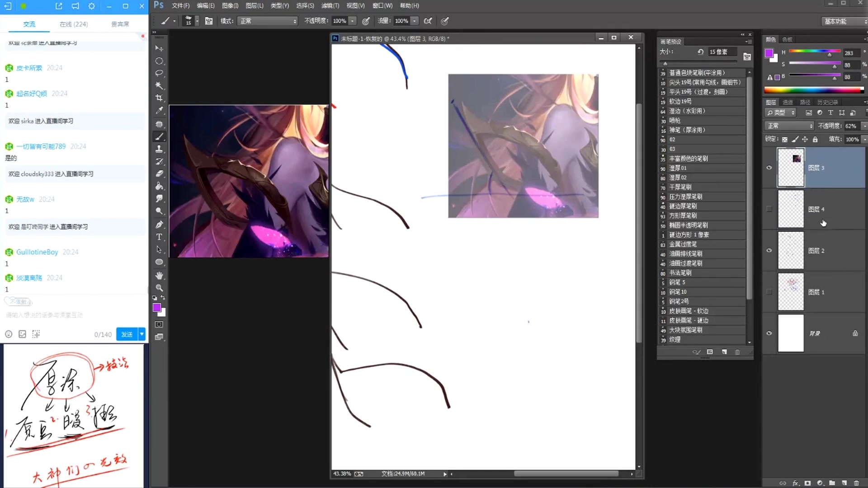
Task: Click the 图层 2 layer thumbnail
Action: point(791,250)
